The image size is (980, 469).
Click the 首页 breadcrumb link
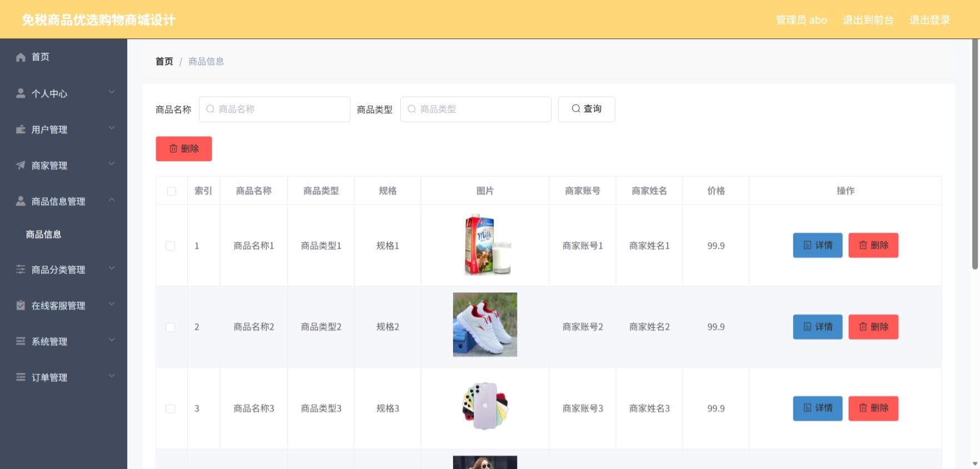[x=164, y=61]
